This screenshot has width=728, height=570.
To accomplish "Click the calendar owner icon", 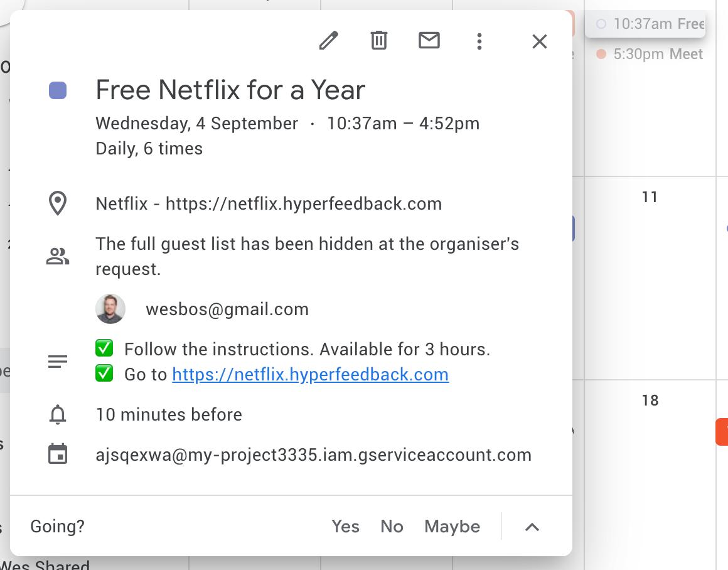I will 58,454.
